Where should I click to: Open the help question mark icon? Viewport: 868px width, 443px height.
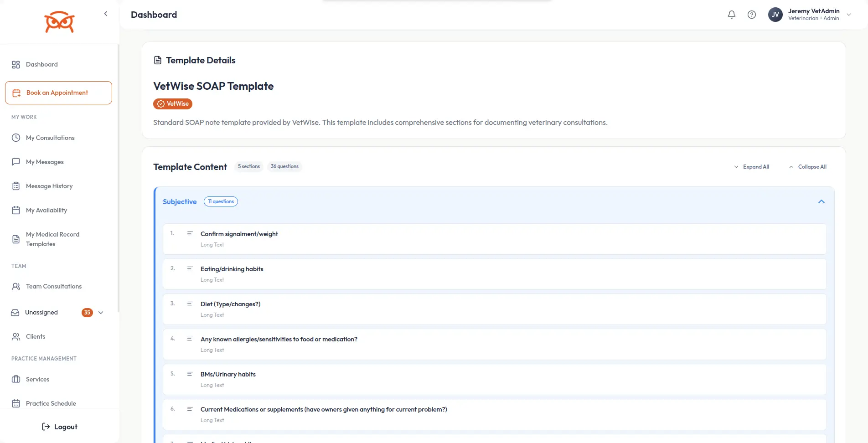coord(752,15)
